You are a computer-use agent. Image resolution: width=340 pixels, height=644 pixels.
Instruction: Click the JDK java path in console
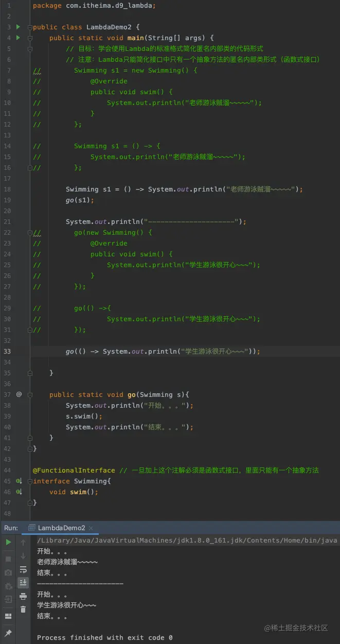187,540
